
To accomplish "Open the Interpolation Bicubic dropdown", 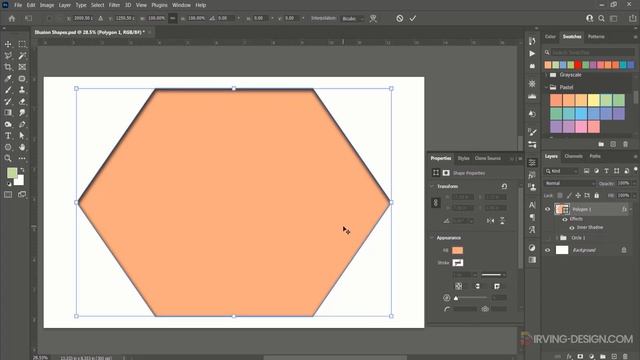I will point(353,19).
